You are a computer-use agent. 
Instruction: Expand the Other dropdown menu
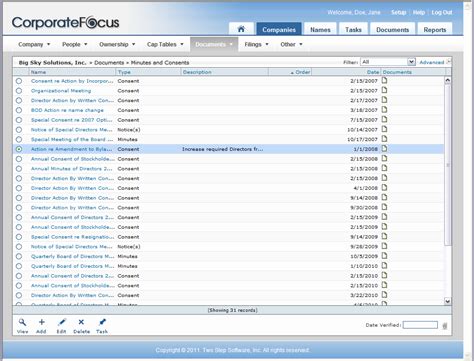point(291,44)
